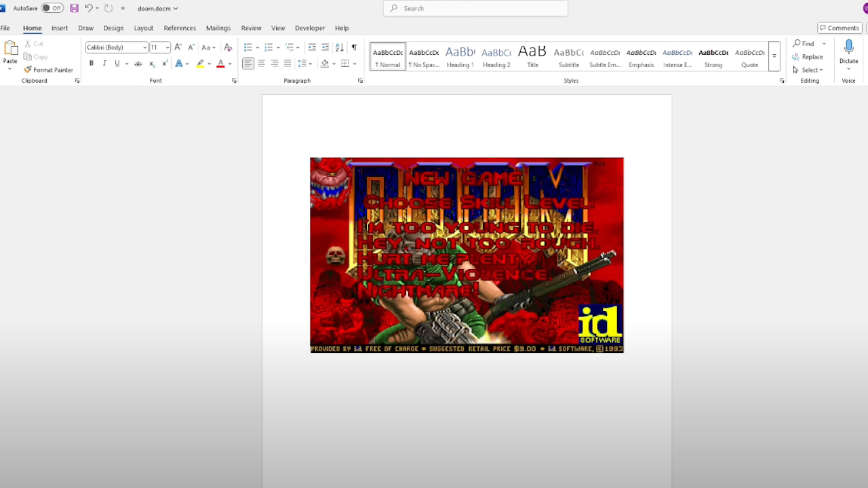868x488 pixels.
Task: Open highlight color dropdown arrow
Action: coord(209,64)
